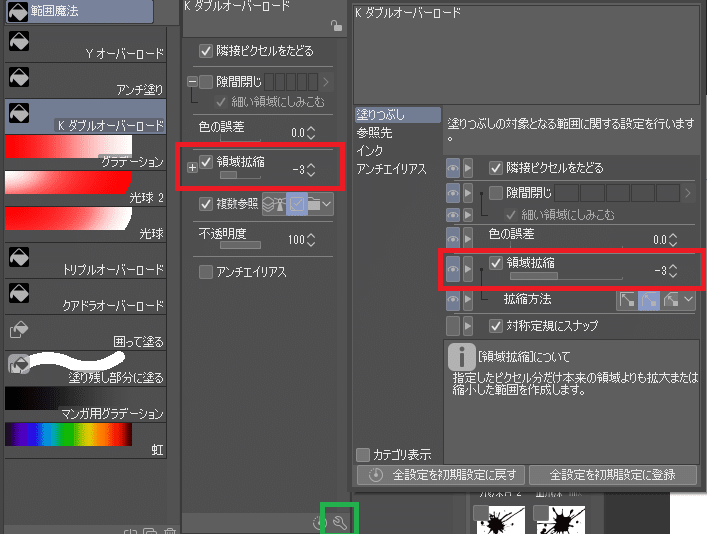Choose the third 拡縮方法 icon

tap(670, 299)
